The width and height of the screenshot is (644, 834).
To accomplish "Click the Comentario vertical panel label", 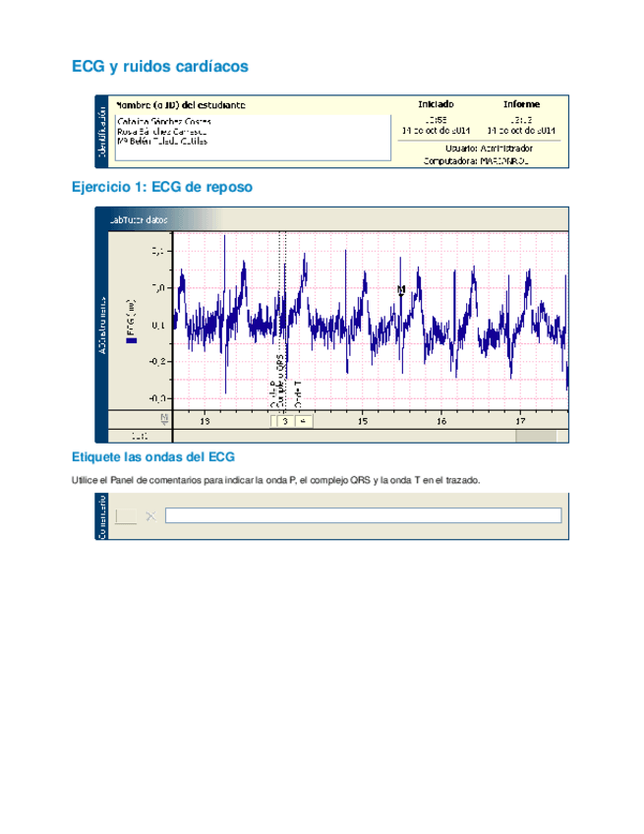I will [102, 516].
